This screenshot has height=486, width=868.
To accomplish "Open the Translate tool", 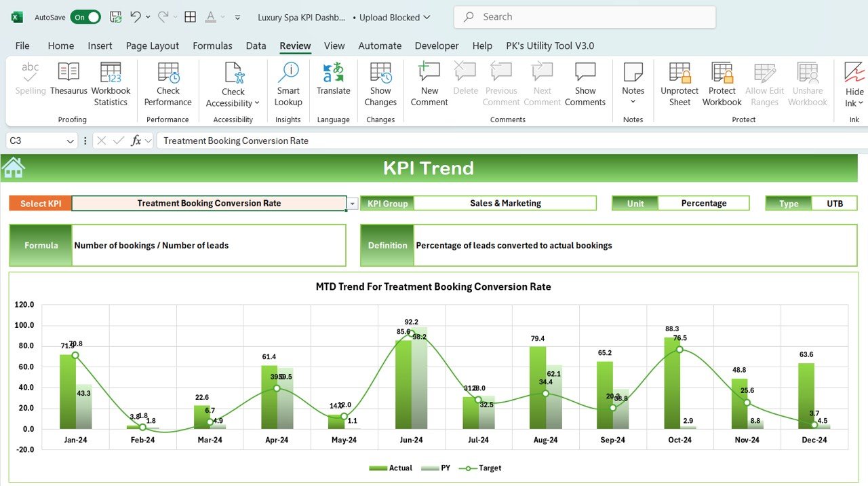I will [334, 79].
